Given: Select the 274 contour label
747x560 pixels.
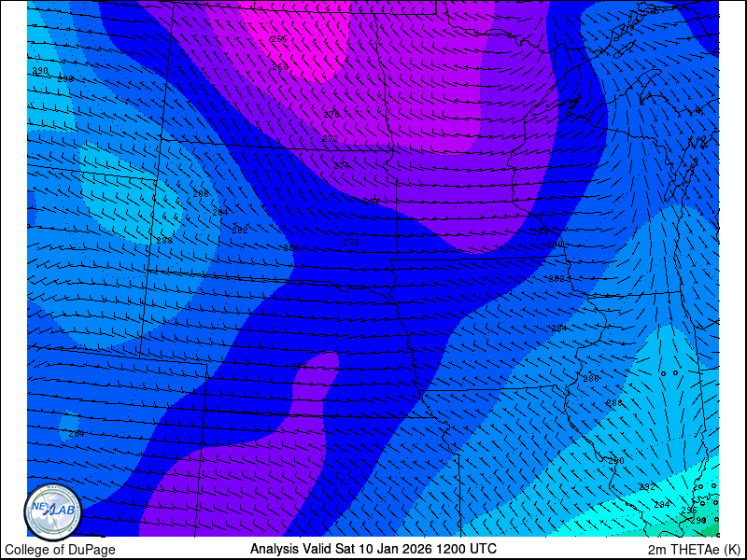Looking at the screenshot, I should point(342,166).
